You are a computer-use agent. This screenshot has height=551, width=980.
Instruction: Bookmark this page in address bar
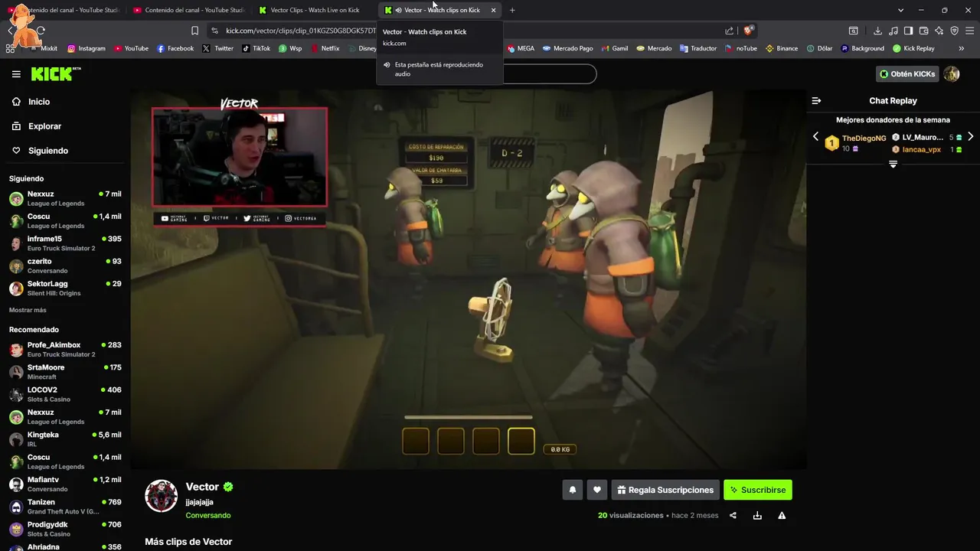194,31
